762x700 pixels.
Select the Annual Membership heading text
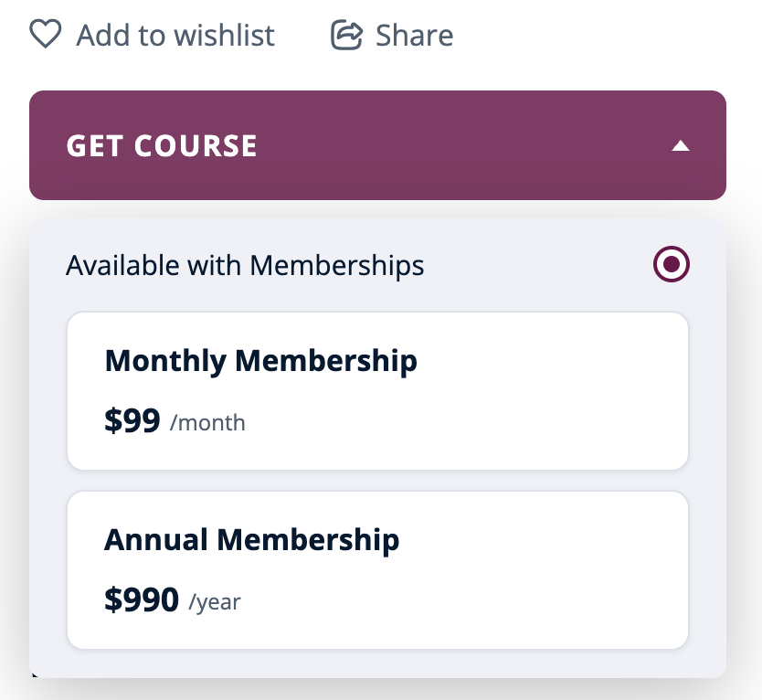pos(252,540)
